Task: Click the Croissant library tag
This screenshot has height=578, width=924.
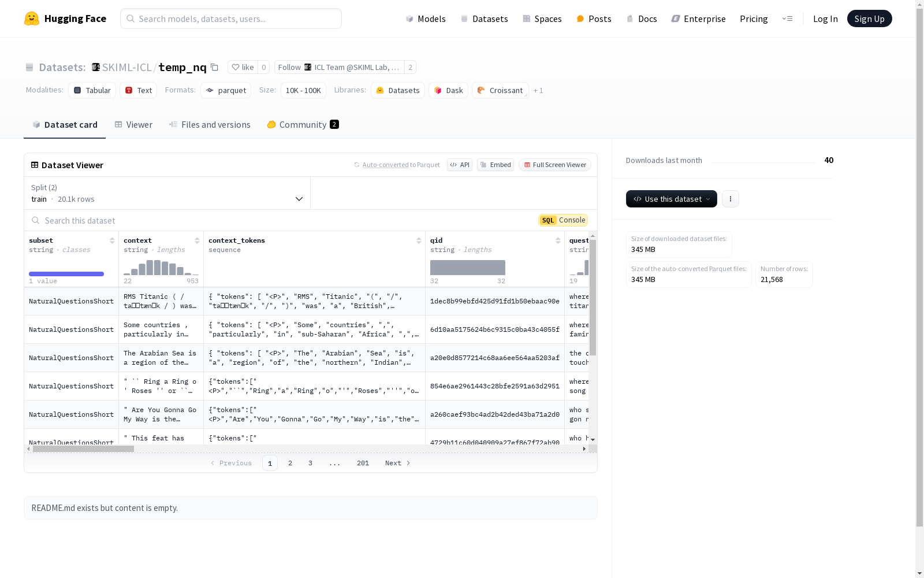Action: click(500, 90)
